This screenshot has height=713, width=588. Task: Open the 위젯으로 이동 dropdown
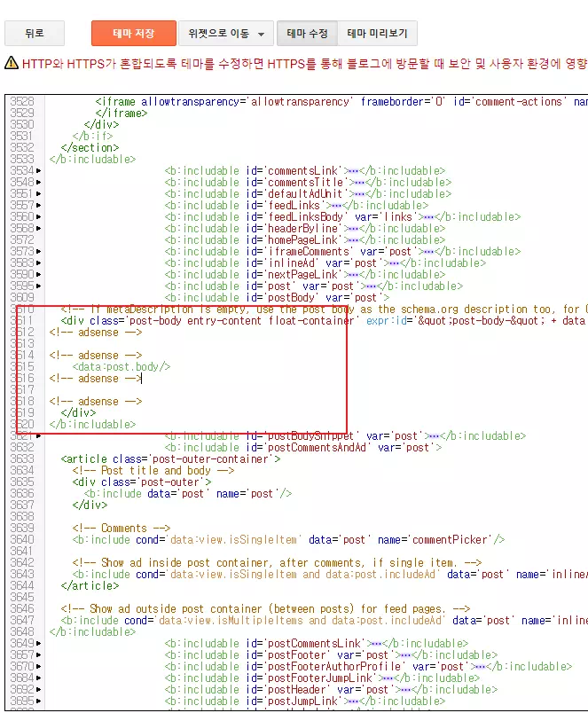click(226, 33)
